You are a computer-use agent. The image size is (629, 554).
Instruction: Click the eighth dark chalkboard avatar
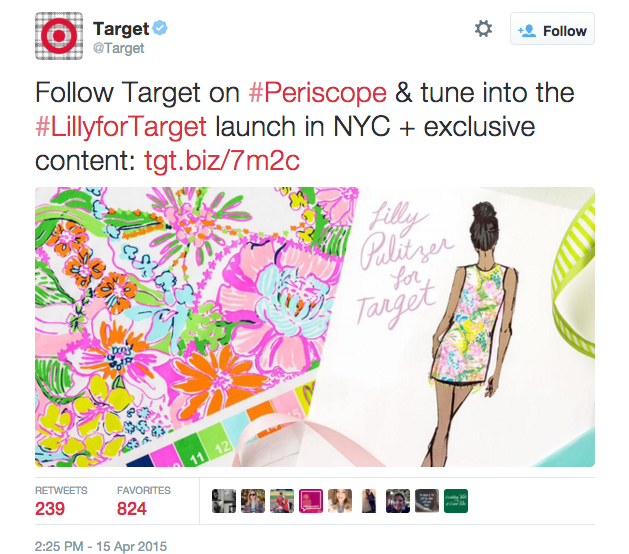tap(427, 501)
